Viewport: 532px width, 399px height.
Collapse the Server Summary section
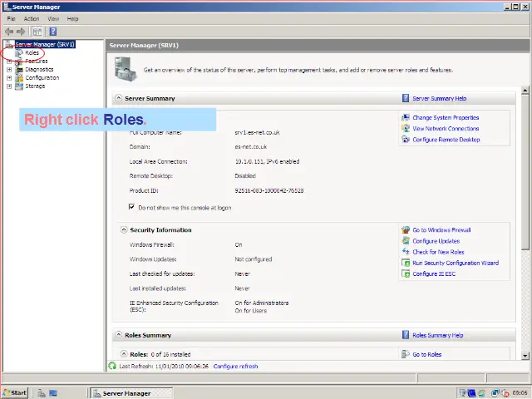coord(118,98)
